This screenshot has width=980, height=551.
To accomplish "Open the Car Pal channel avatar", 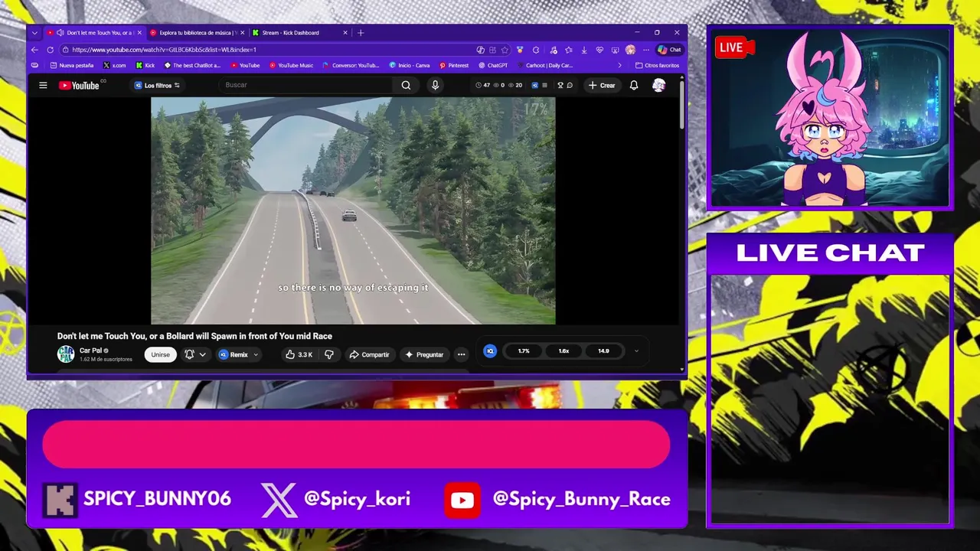I will (x=66, y=354).
